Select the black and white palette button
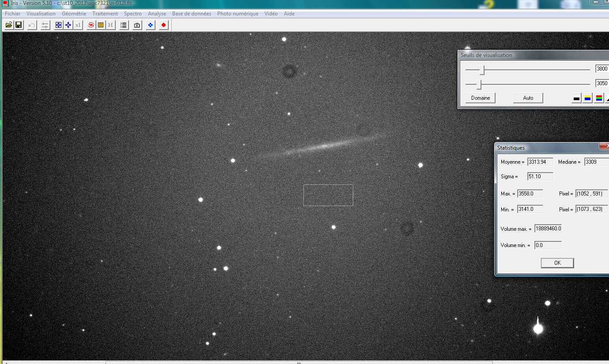The image size is (609, 364). point(576,98)
